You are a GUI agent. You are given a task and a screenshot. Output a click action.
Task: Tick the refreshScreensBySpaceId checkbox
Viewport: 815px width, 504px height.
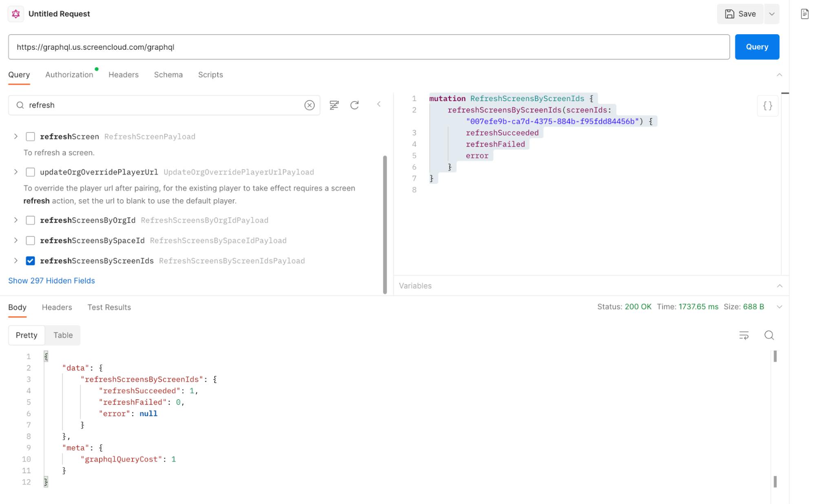click(30, 241)
